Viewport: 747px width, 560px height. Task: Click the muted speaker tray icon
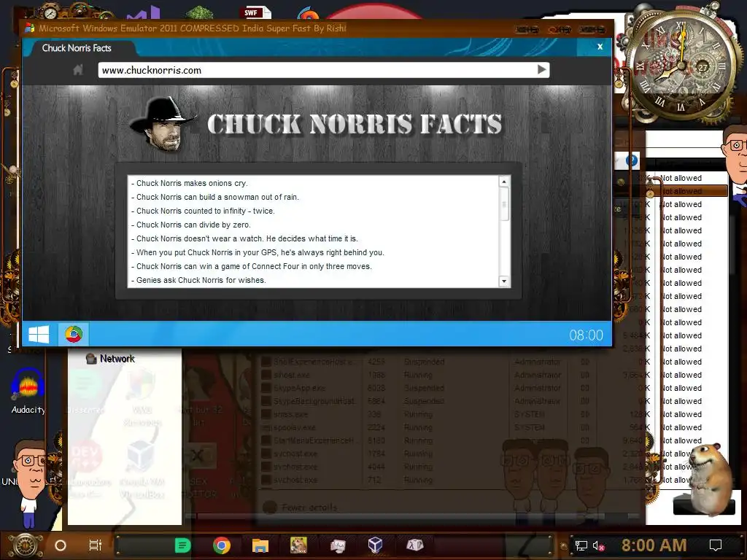598,545
